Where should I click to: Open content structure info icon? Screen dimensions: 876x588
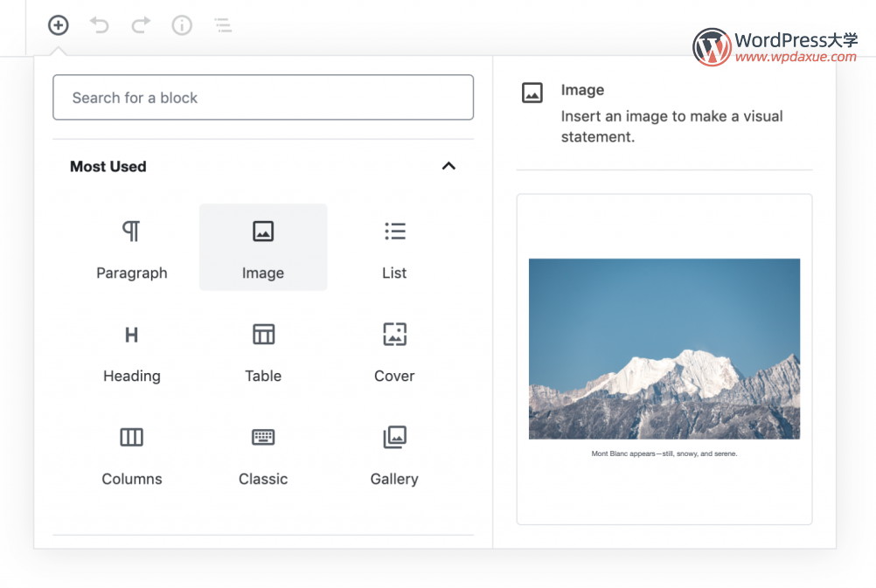(x=182, y=25)
